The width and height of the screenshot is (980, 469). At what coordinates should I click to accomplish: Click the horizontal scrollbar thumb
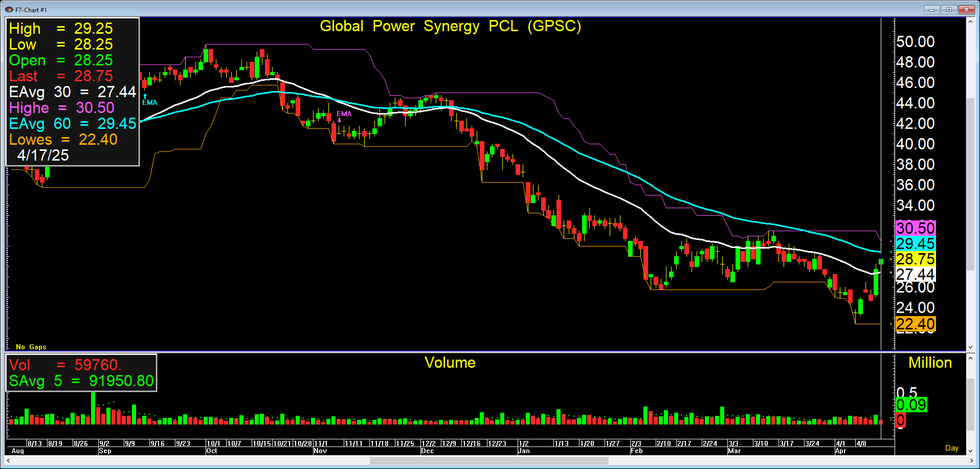(x=489, y=461)
